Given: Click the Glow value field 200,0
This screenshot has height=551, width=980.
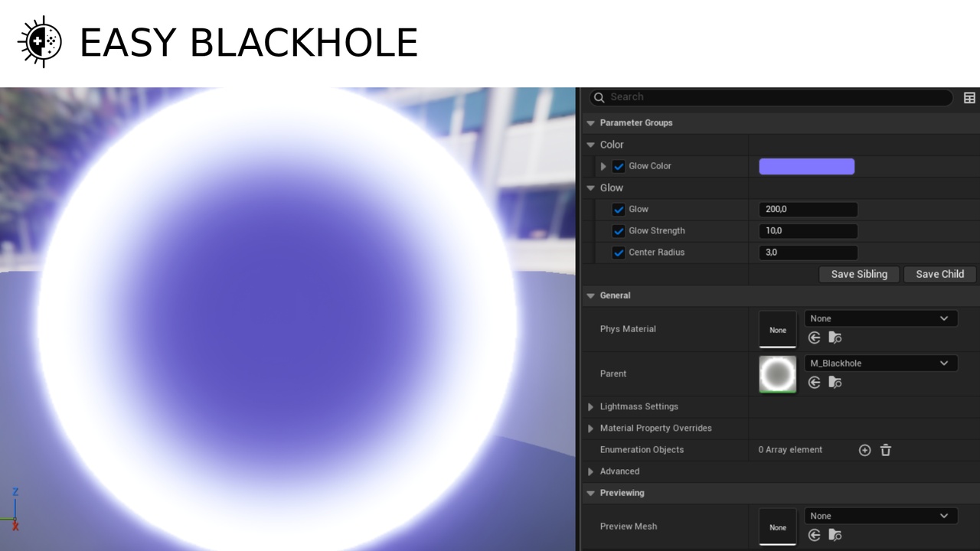Looking at the screenshot, I should [808, 209].
